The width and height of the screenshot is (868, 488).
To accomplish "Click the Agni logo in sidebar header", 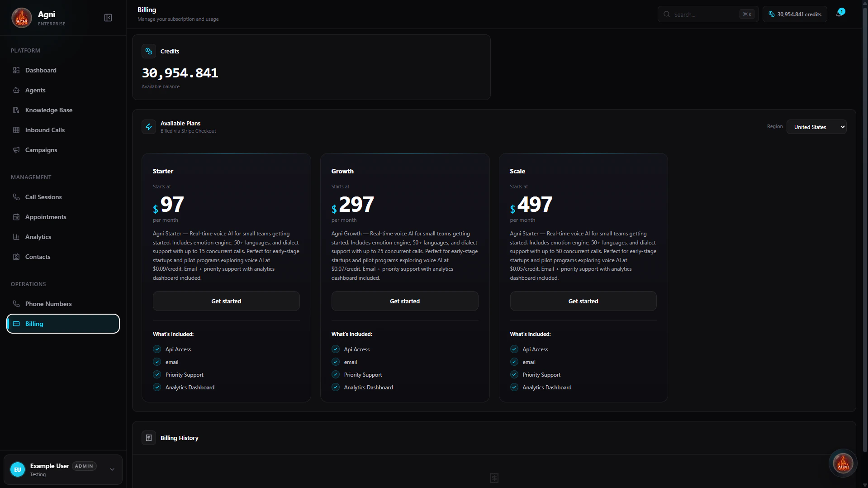I will point(22,18).
